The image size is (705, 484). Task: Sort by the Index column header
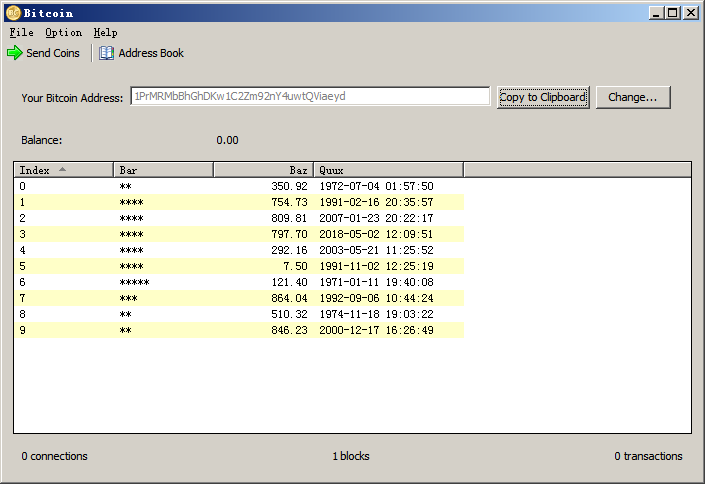pos(63,170)
